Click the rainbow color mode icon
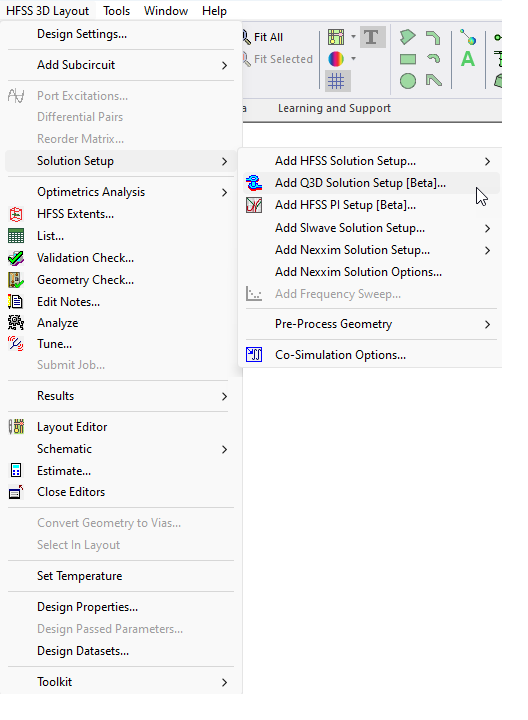This screenshot has height=720, width=528. [x=336, y=59]
